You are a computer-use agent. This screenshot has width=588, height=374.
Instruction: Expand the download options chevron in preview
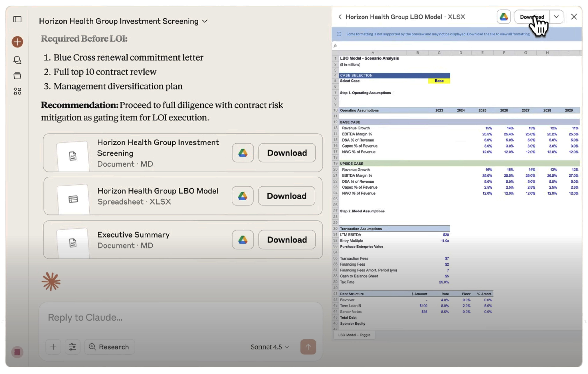556,17
